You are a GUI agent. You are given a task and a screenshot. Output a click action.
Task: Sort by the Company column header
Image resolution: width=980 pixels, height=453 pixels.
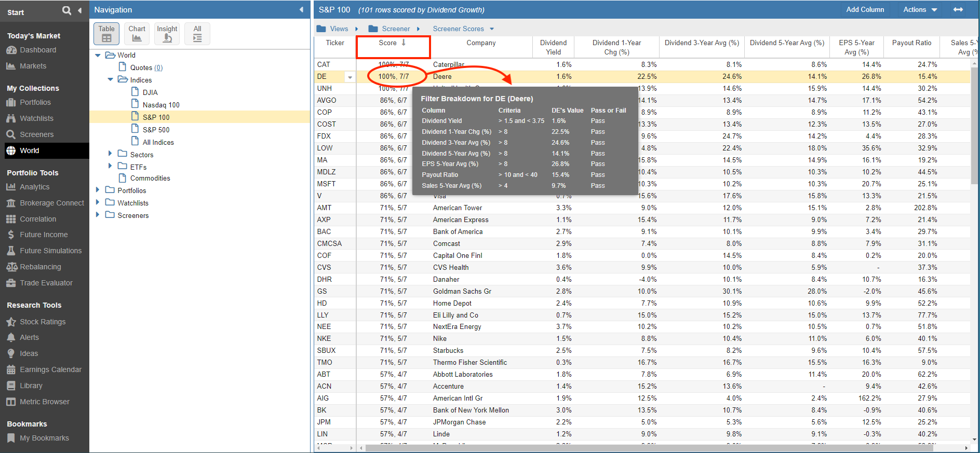(481, 47)
